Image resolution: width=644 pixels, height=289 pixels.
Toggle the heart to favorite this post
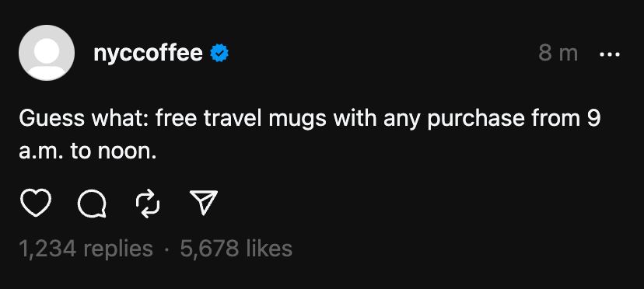36,203
